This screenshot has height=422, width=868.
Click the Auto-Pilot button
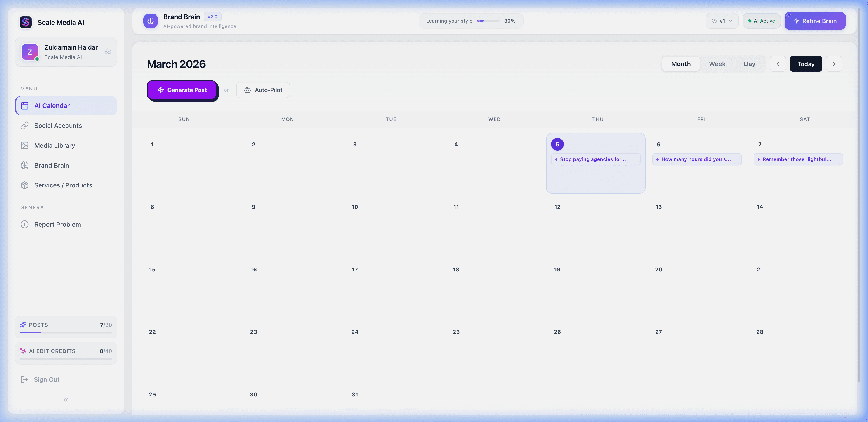coord(263,90)
